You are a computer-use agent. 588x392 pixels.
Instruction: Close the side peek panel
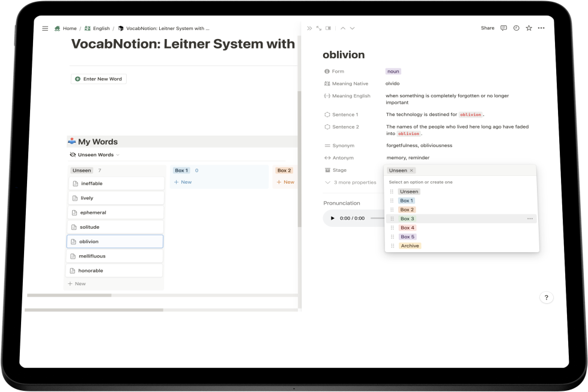point(310,28)
